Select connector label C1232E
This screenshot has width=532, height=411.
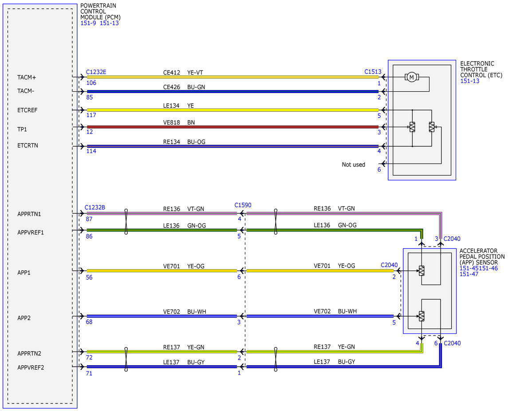(x=96, y=72)
